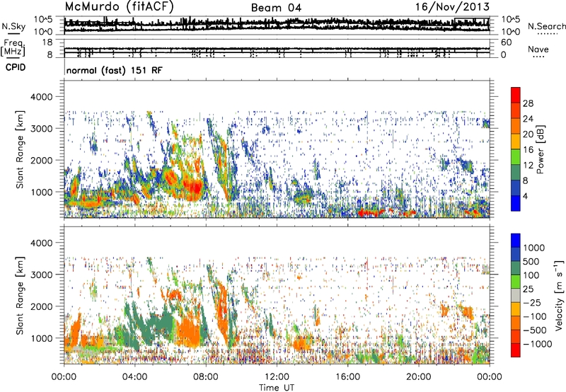Click the date "16/Nov/2013"

click(x=453, y=6)
